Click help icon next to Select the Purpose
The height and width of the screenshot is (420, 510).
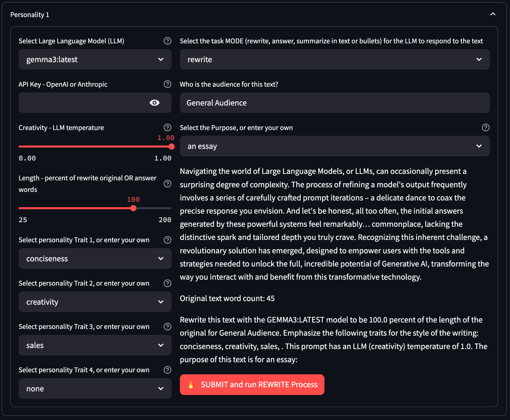pos(485,127)
